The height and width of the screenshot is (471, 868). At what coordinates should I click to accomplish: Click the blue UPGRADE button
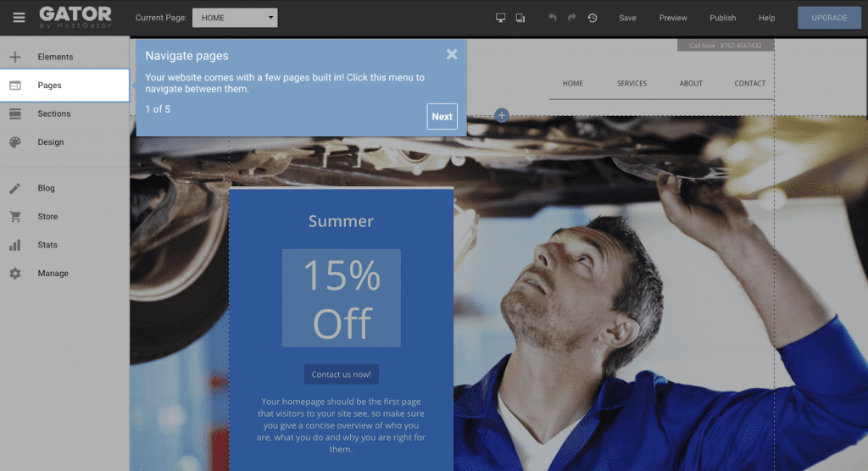(x=829, y=18)
